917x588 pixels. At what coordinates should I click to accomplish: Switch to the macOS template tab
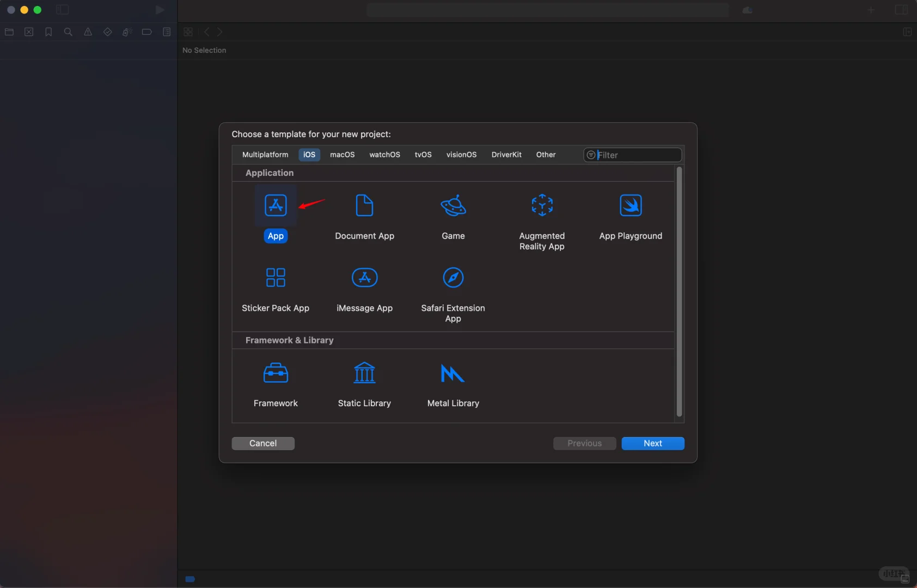(x=343, y=155)
